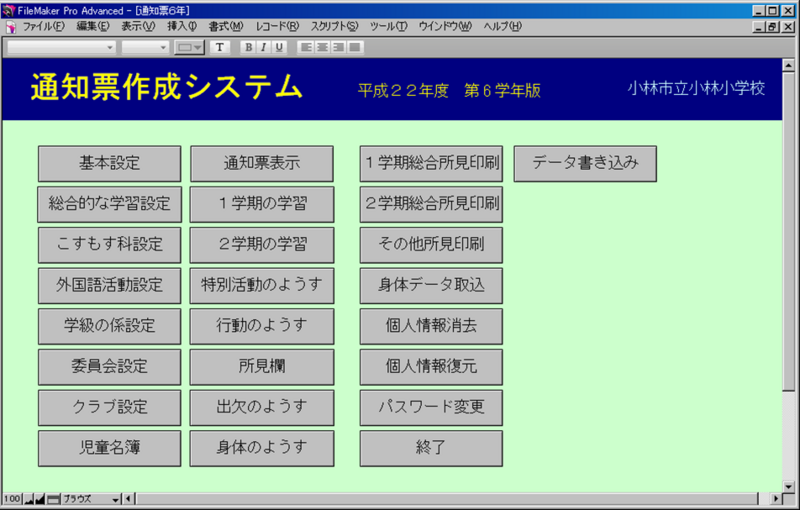This screenshot has height=510, width=800.
Task: Click the zoom in icon in status bar
Action: pyautogui.click(x=41, y=498)
